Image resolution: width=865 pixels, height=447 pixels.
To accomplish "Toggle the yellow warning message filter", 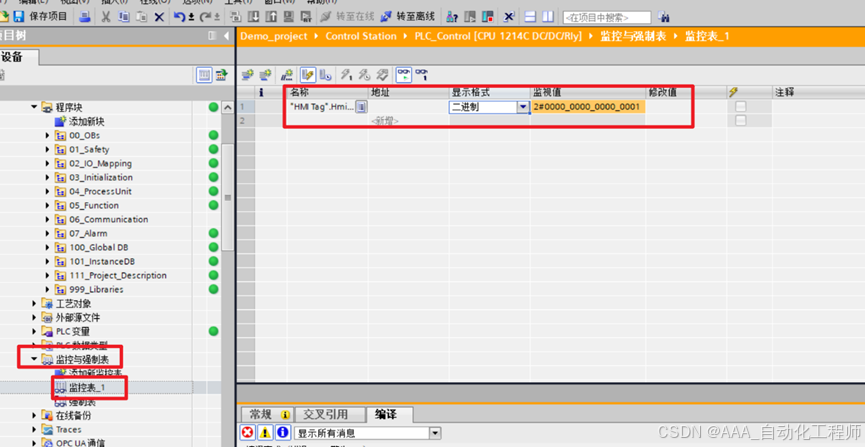I will coord(265,433).
